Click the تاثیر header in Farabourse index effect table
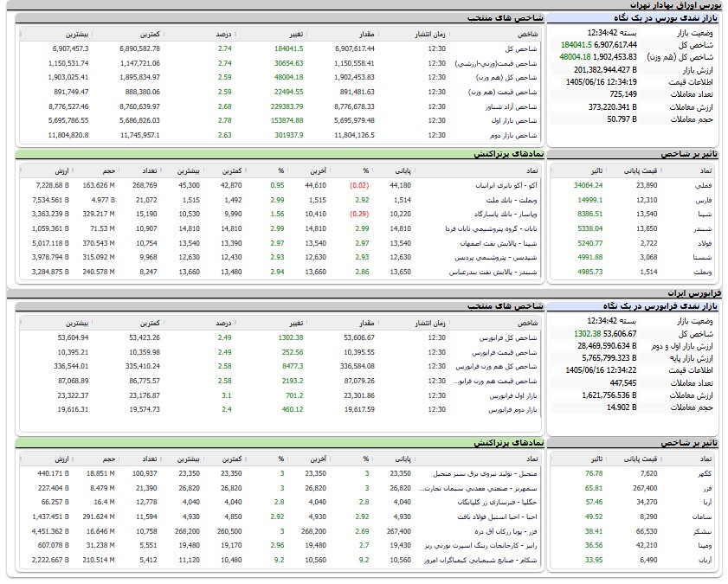728x584 pixels. [596, 459]
